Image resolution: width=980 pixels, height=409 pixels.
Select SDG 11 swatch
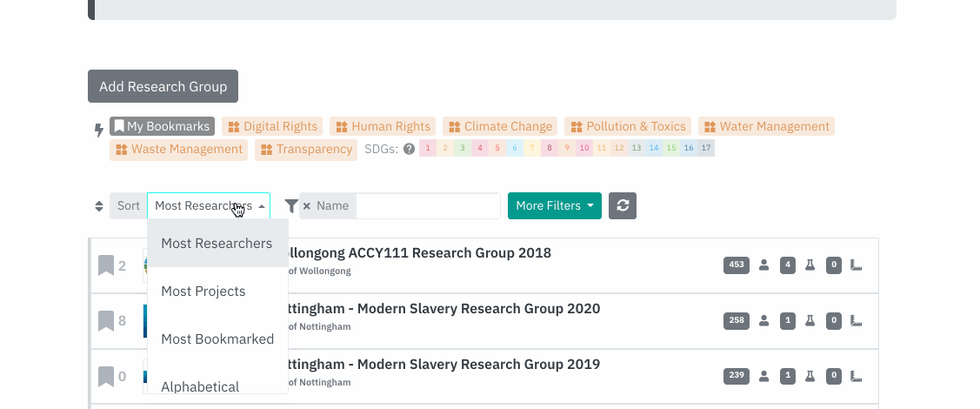pyautogui.click(x=602, y=148)
